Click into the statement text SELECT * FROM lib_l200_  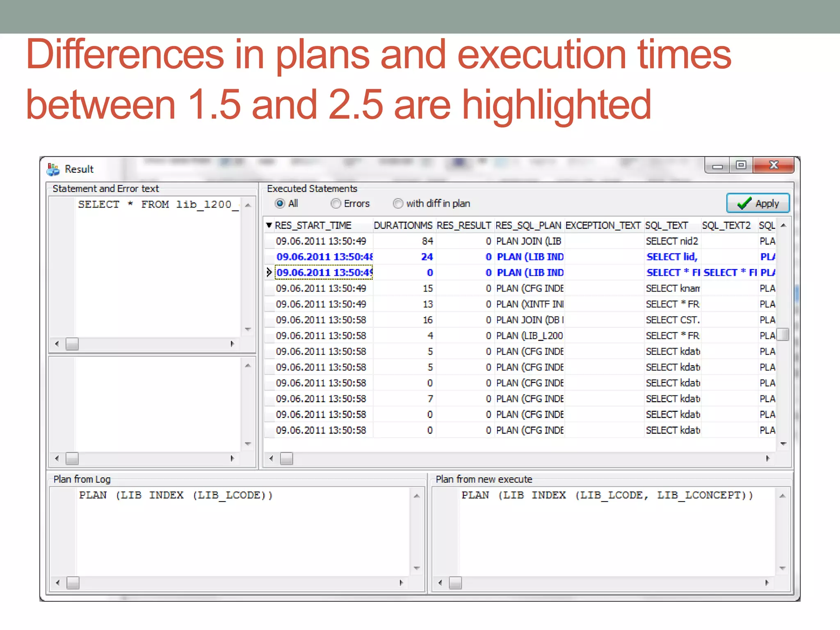click(158, 204)
